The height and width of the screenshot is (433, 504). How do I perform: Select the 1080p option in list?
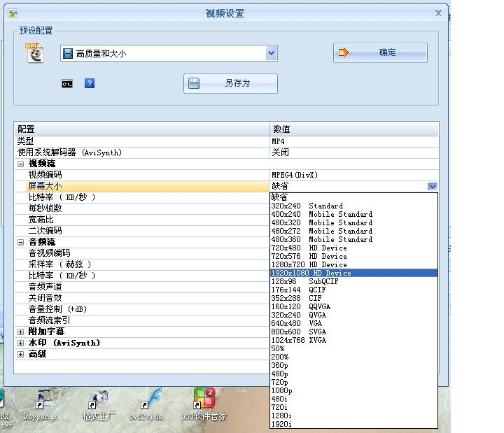[282, 390]
